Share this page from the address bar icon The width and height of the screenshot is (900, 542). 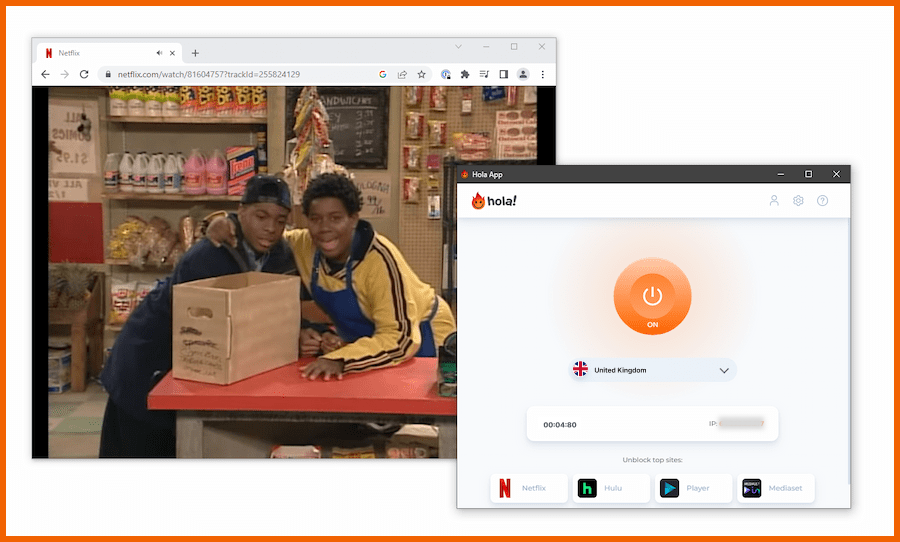tap(402, 74)
